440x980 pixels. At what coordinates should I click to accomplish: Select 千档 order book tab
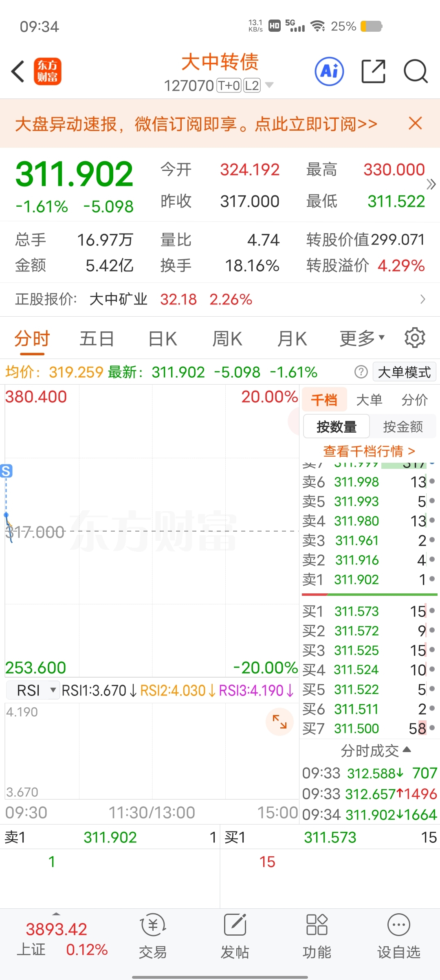[324, 400]
